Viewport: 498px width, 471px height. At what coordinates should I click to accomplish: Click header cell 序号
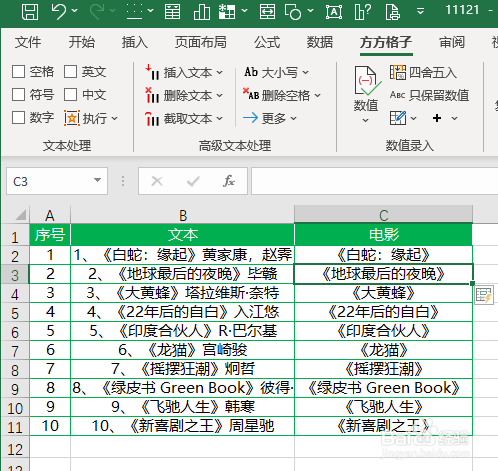pyautogui.click(x=50, y=235)
